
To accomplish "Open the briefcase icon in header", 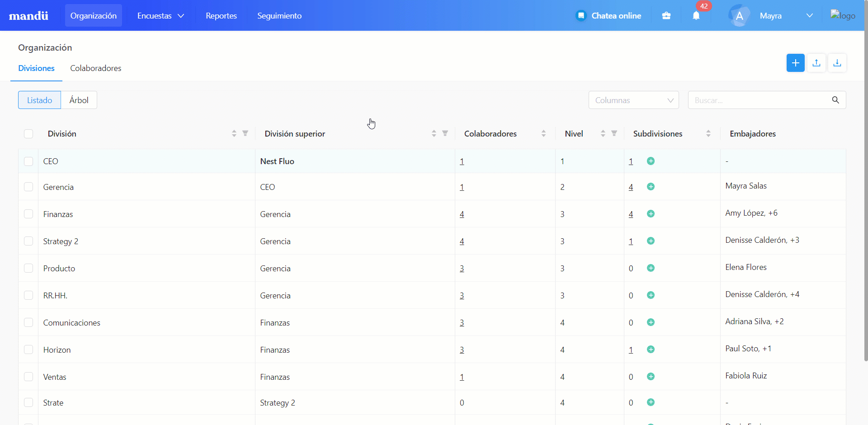I will (666, 16).
